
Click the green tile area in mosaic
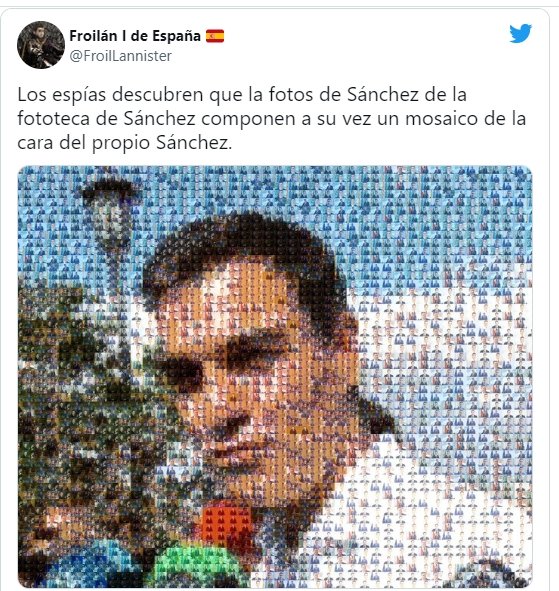click(196, 567)
